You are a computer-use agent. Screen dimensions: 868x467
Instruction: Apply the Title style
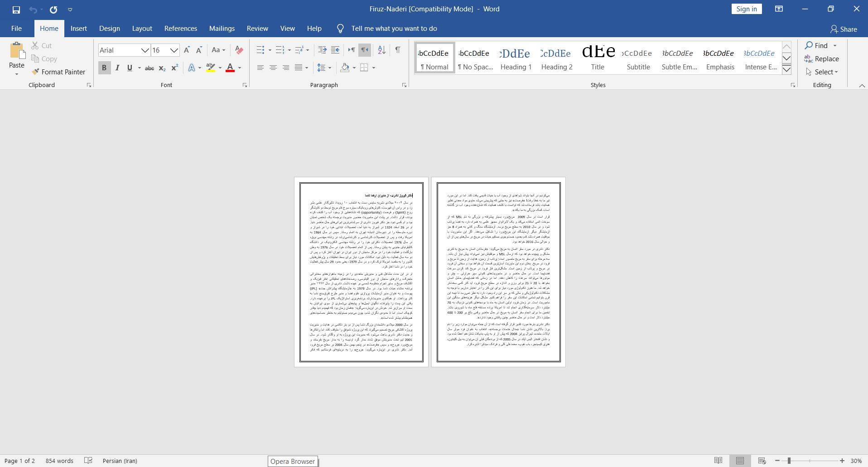coord(598,58)
